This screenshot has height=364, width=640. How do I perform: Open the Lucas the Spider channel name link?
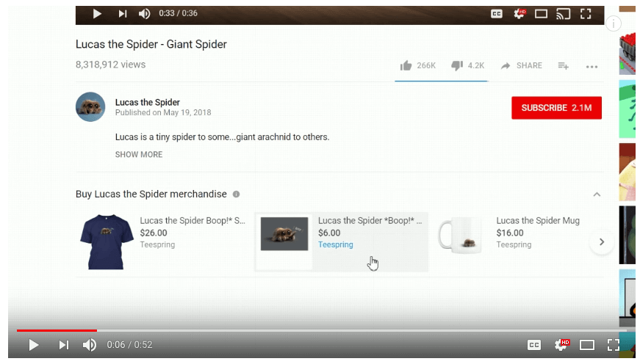coord(148,102)
